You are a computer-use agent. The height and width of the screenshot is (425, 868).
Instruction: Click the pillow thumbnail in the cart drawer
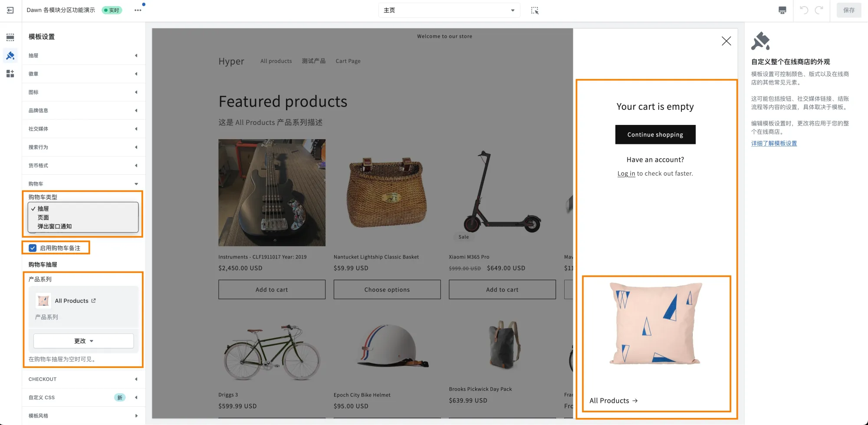pos(655,323)
